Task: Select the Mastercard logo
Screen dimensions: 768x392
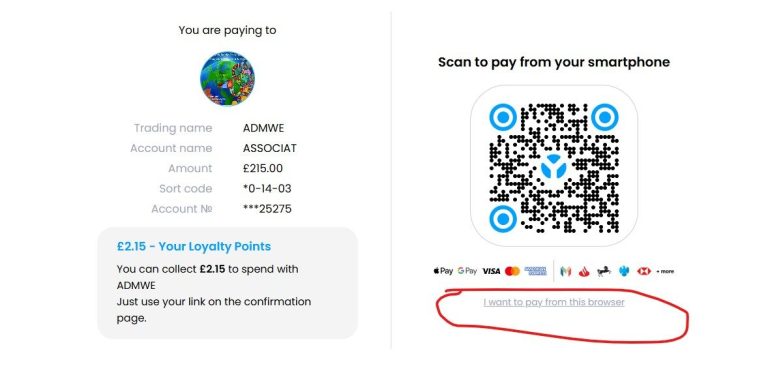Action: pos(512,271)
